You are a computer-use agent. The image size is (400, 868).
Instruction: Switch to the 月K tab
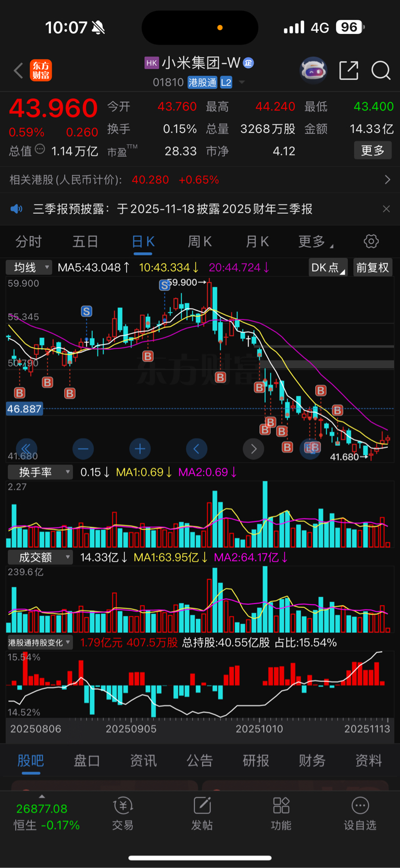pos(257,241)
